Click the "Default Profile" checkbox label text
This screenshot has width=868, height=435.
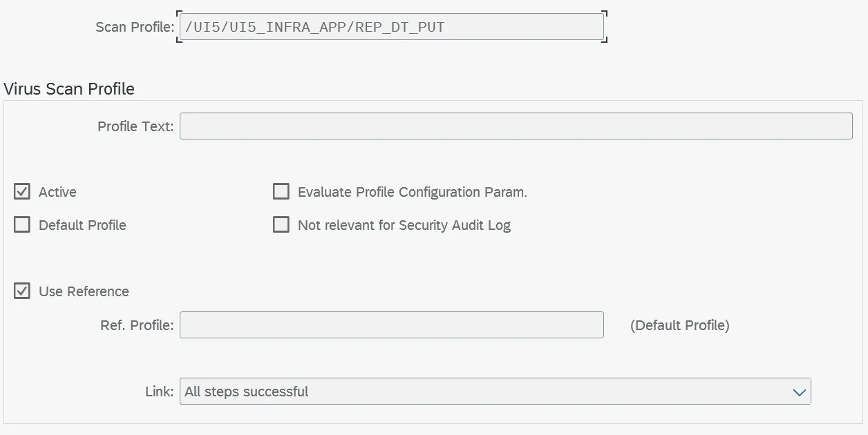pyautogui.click(x=82, y=225)
